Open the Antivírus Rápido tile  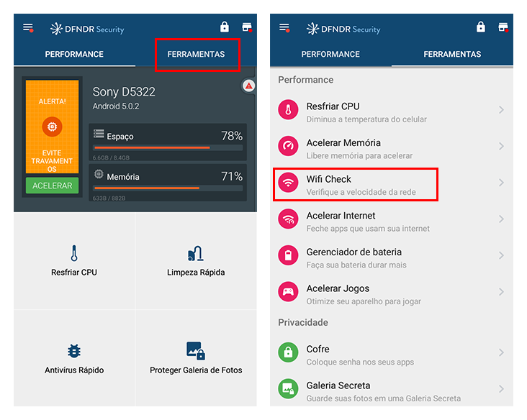click(x=74, y=359)
